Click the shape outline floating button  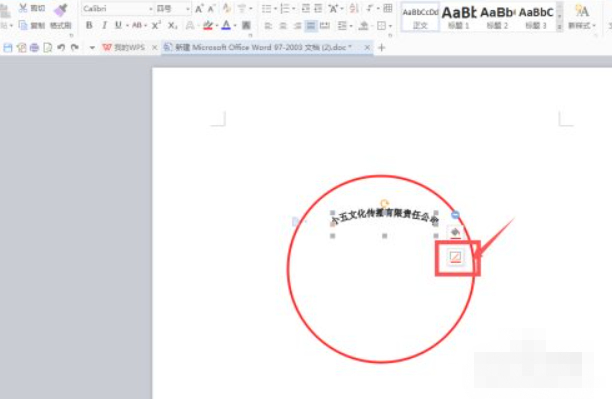455,257
